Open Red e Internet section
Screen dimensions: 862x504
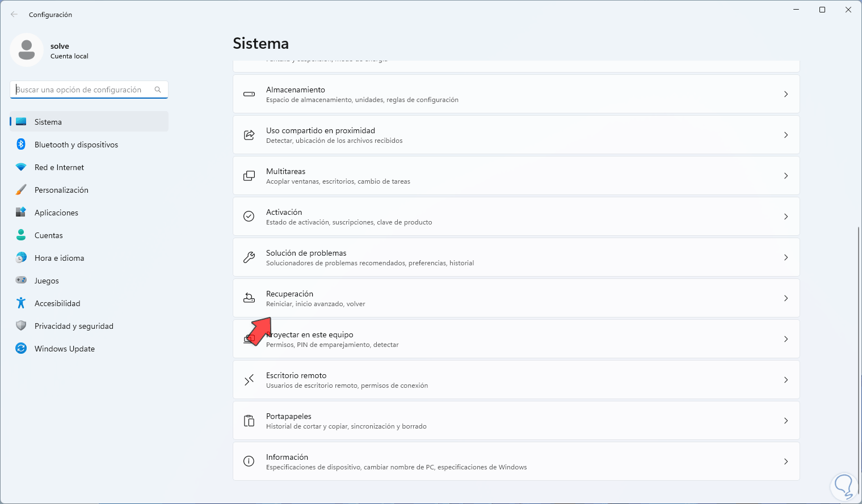59,167
